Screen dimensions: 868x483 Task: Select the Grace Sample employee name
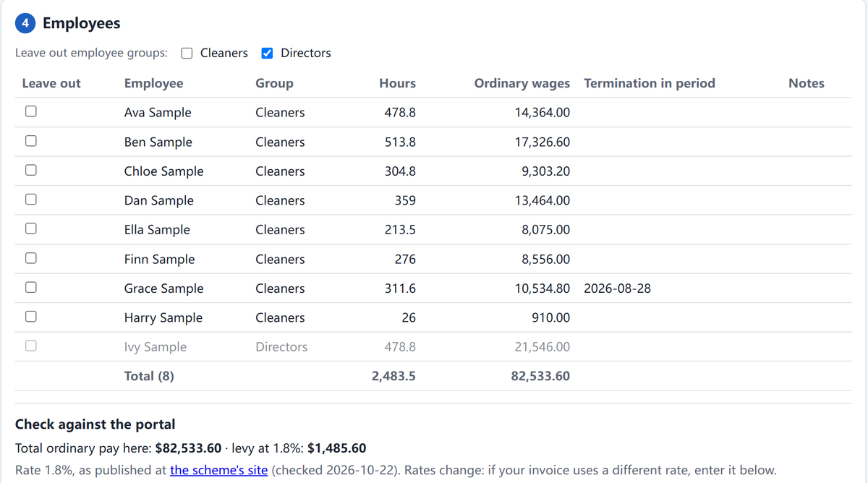pos(164,288)
